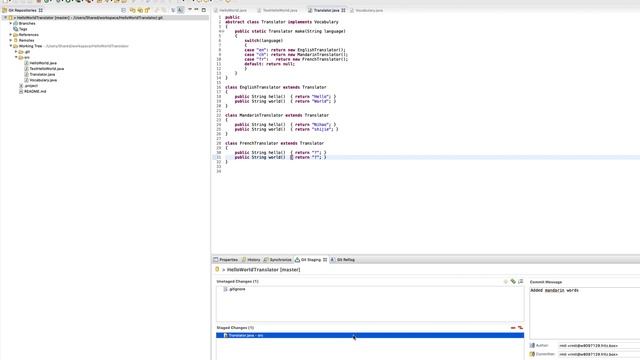640x360 pixels.
Task: Collapse the Working Tree node
Action: [x=11, y=46]
